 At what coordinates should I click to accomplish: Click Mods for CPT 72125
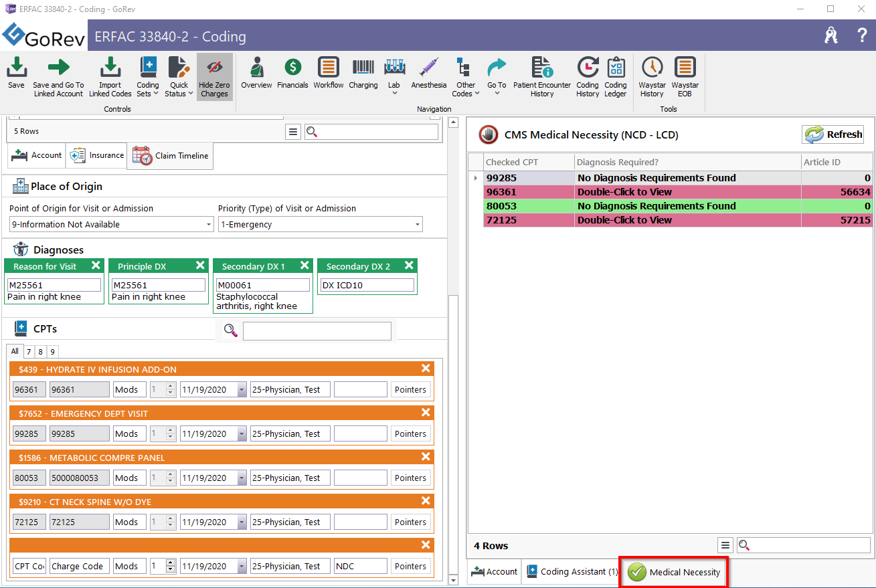coord(129,522)
